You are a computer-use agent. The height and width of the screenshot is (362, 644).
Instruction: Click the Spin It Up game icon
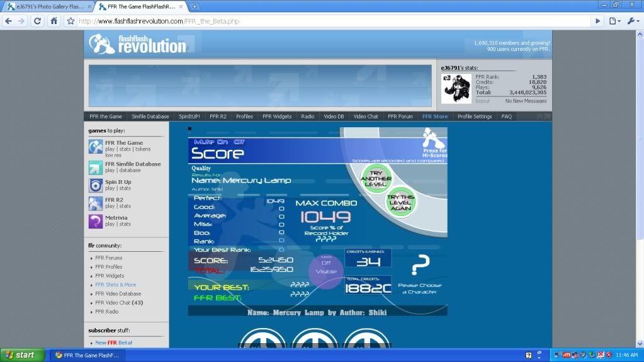pos(95,185)
